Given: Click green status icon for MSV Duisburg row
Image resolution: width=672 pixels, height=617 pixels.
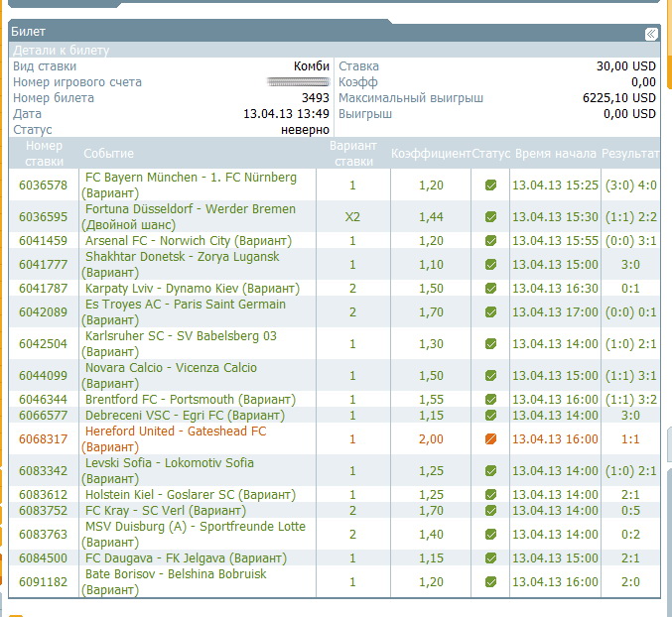Looking at the screenshot, I should click(490, 534).
